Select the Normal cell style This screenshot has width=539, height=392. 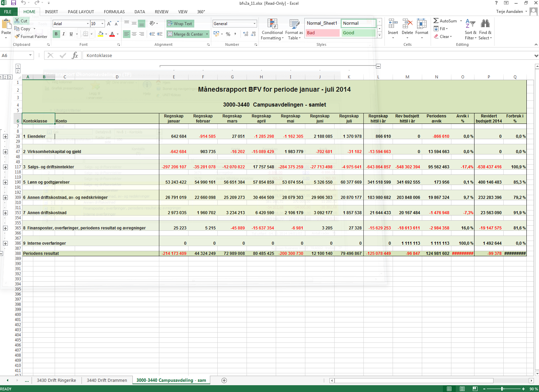(358, 23)
